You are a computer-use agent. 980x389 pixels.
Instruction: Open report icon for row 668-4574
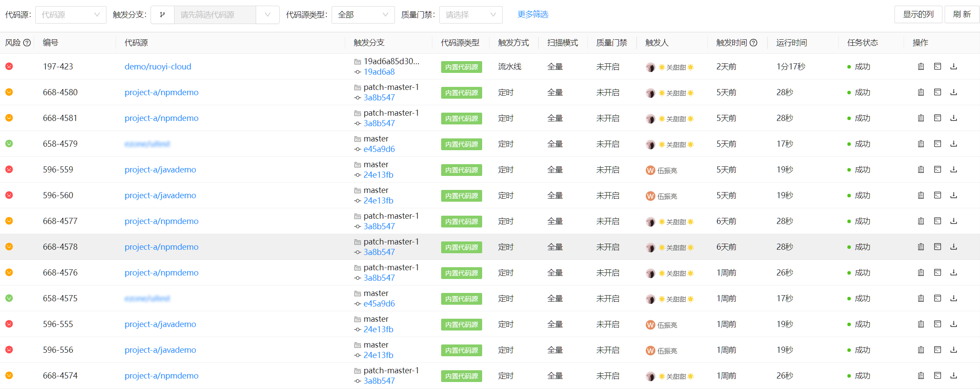(x=921, y=375)
